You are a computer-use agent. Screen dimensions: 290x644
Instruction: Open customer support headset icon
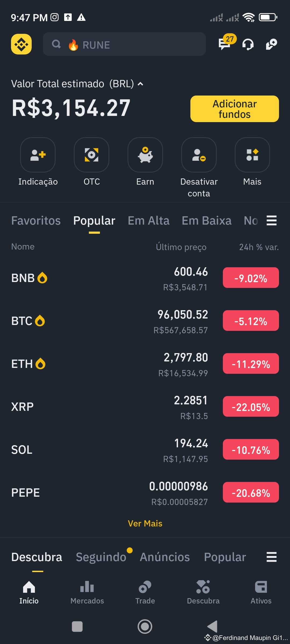point(248,44)
